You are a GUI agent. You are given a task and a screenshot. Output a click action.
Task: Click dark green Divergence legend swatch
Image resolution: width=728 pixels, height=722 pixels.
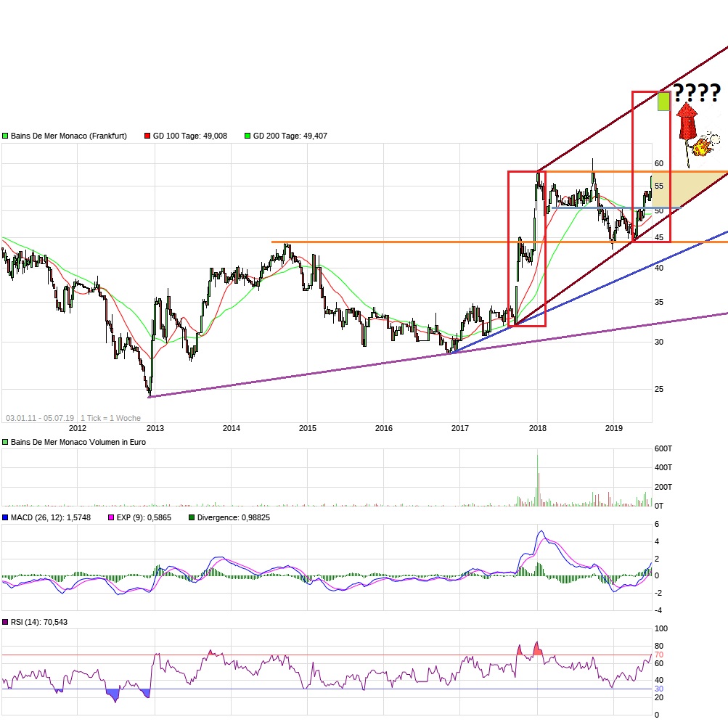point(192,517)
